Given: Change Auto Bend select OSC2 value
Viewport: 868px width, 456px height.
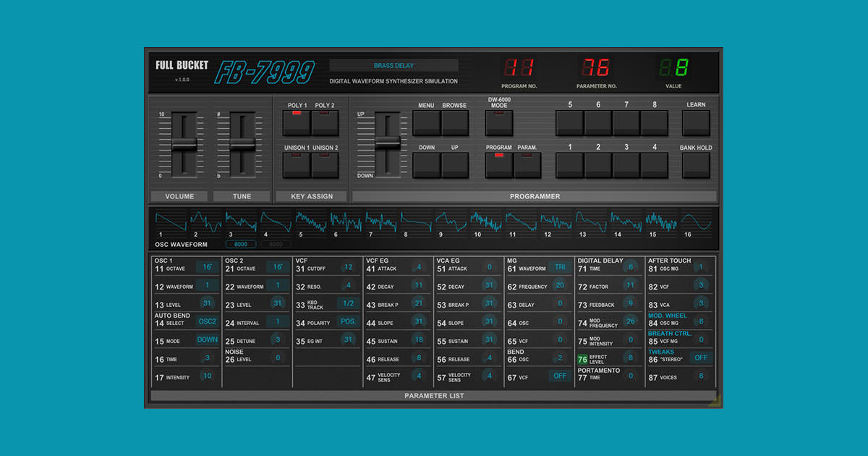Looking at the screenshot, I should point(207,321).
